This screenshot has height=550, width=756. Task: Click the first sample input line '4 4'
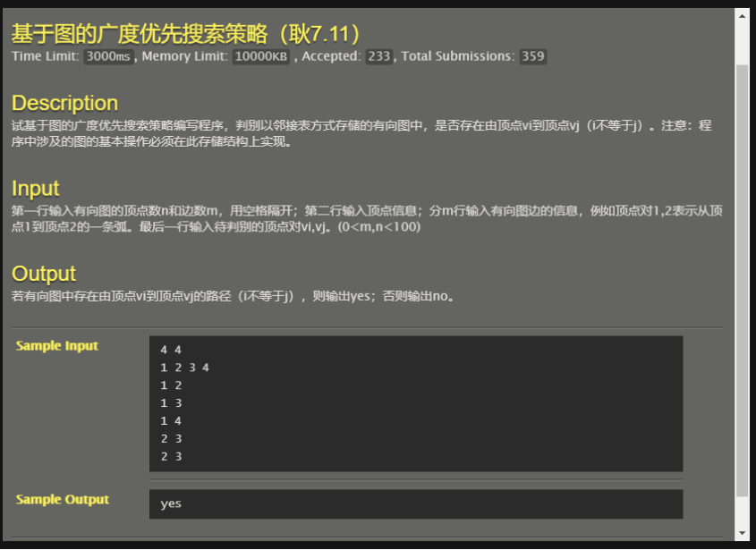click(171, 350)
